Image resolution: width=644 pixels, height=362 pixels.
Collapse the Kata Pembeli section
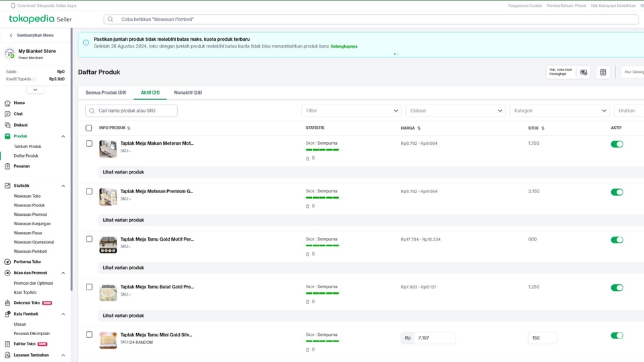coord(63,314)
